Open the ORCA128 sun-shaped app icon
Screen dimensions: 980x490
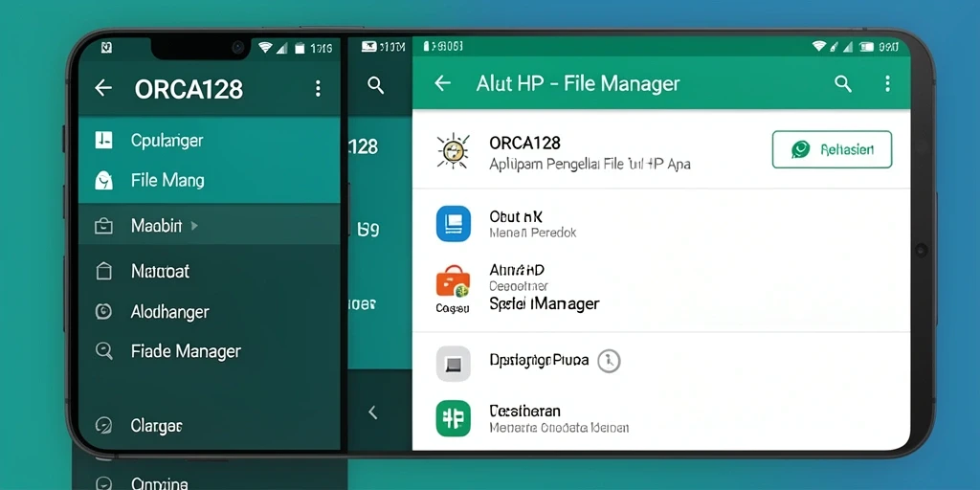coord(453,151)
